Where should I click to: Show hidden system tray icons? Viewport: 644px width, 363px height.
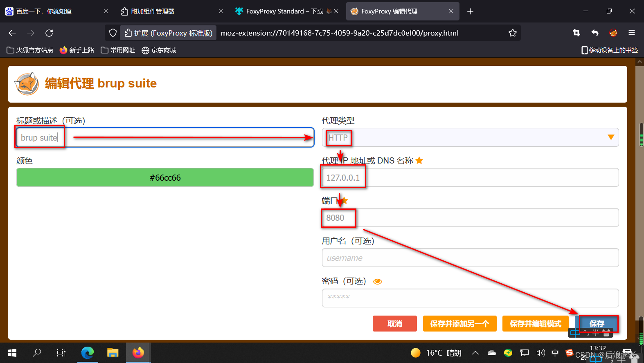click(475, 353)
